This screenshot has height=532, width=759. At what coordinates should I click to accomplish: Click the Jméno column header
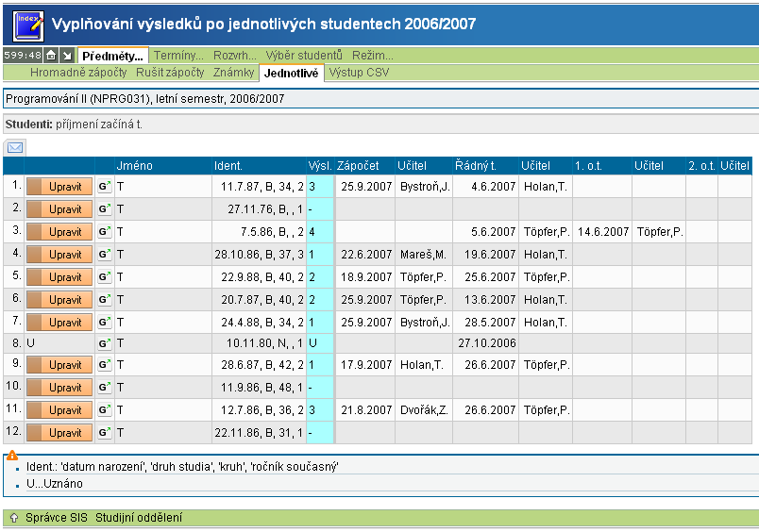click(x=134, y=166)
